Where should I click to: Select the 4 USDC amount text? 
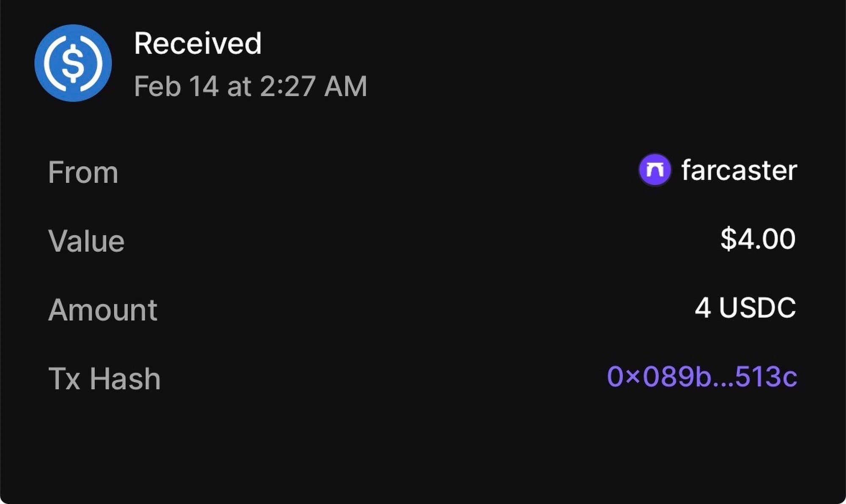(745, 307)
